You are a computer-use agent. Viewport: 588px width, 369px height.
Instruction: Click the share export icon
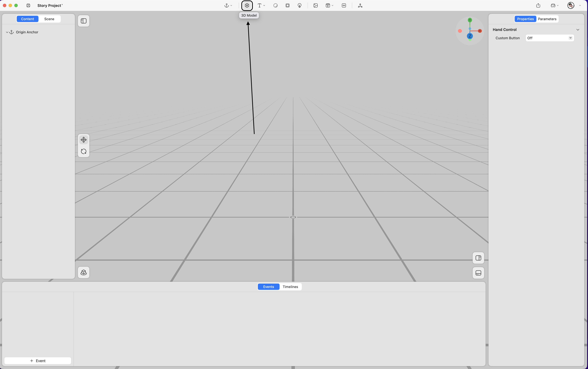(538, 5)
